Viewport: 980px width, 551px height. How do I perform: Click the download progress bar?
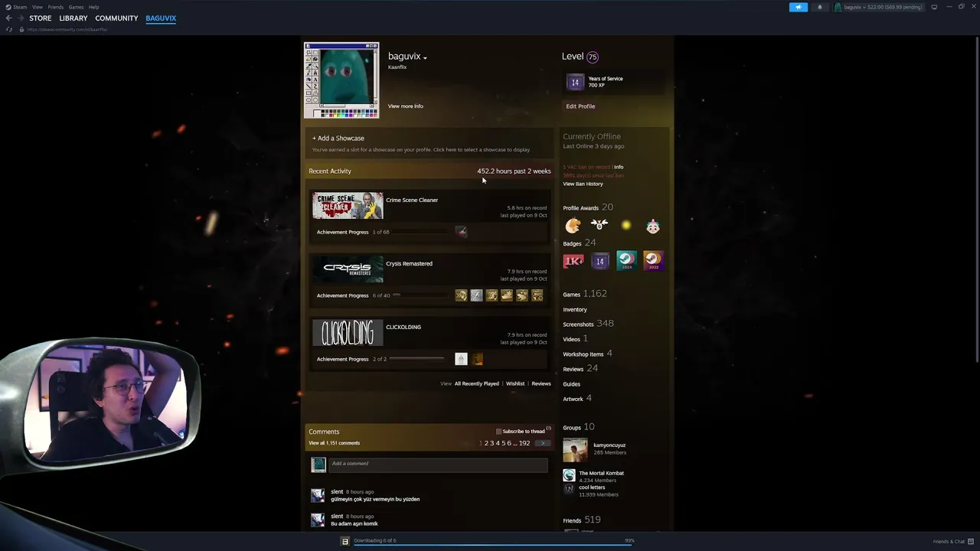point(494,546)
